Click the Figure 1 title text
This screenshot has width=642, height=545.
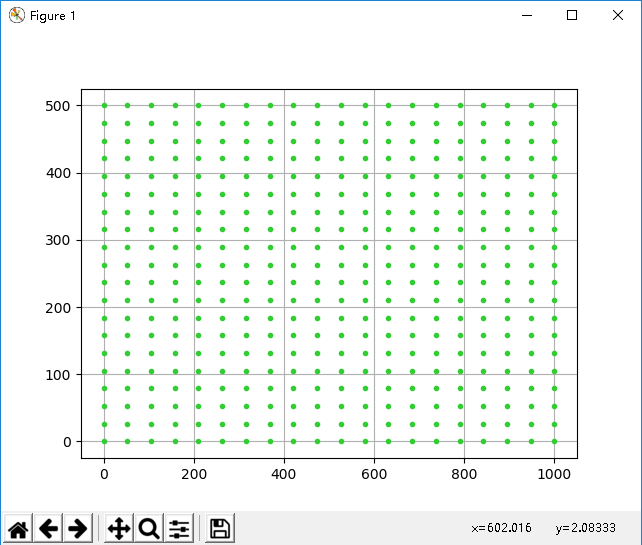pos(53,16)
